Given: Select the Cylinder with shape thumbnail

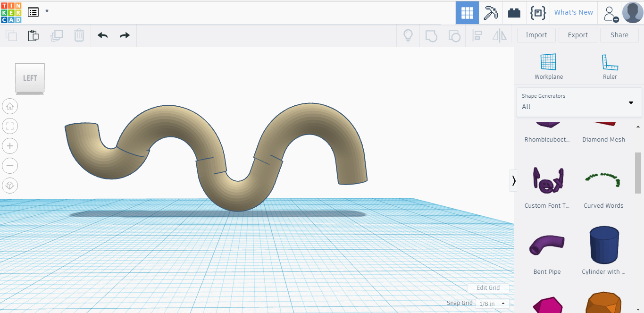Looking at the screenshot, I should coord(603,245).
